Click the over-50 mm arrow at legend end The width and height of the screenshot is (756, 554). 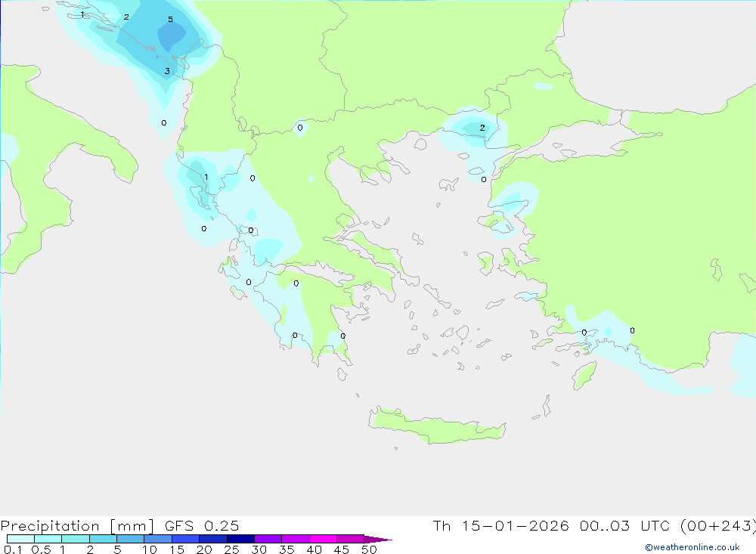pos(378,539)
